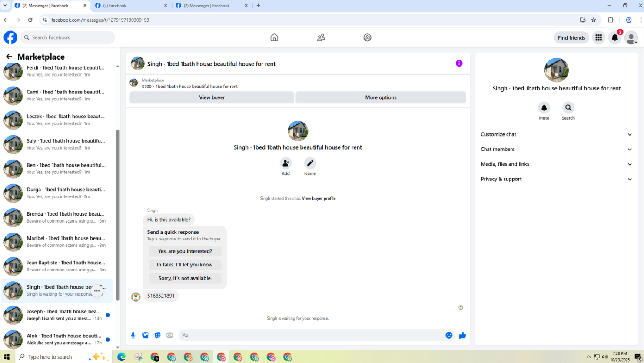Go back using the Marketplace back arrow
This screenshot has width=644, height=363.
pos(9,57)
